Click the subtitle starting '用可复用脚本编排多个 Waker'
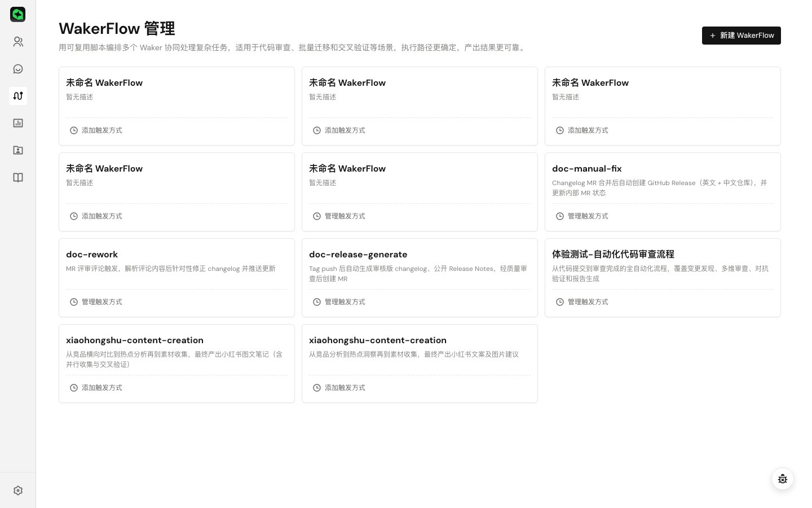The image size is (812, 508). point(293,47)
